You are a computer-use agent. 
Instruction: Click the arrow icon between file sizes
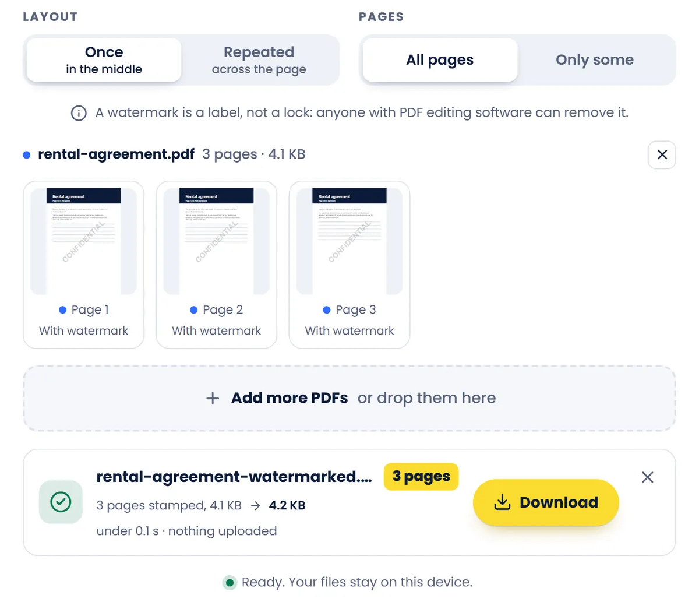pos(255,506)
